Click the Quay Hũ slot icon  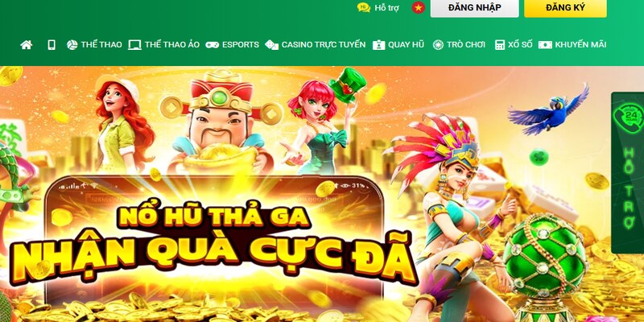(x=378, y=45)
